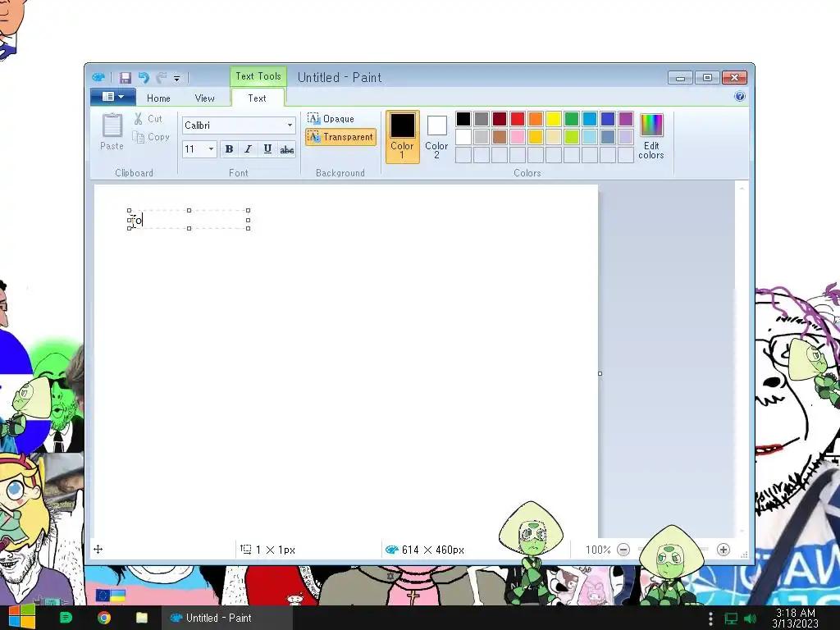Open the Windows Start button
This screenshot has height=630, width=840.
[22, 618]
